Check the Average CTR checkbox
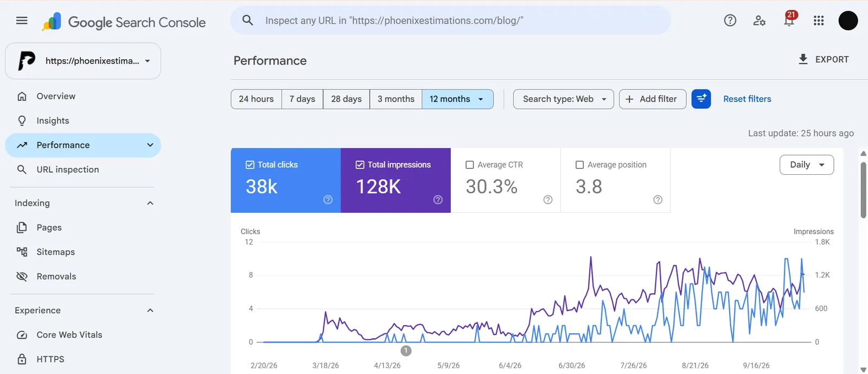Screen dimensions: 868x374 tap(470, 164)
